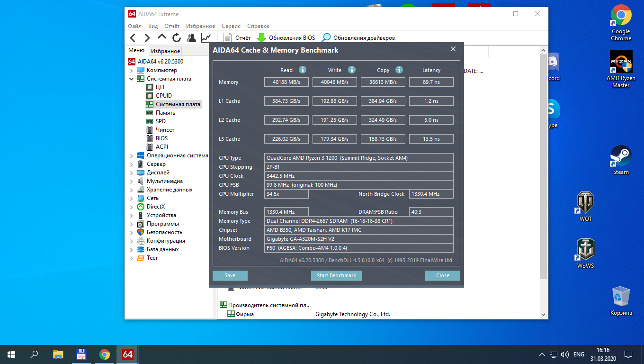
Task: Open the Вид menu
Action: (x=153, y=26)
